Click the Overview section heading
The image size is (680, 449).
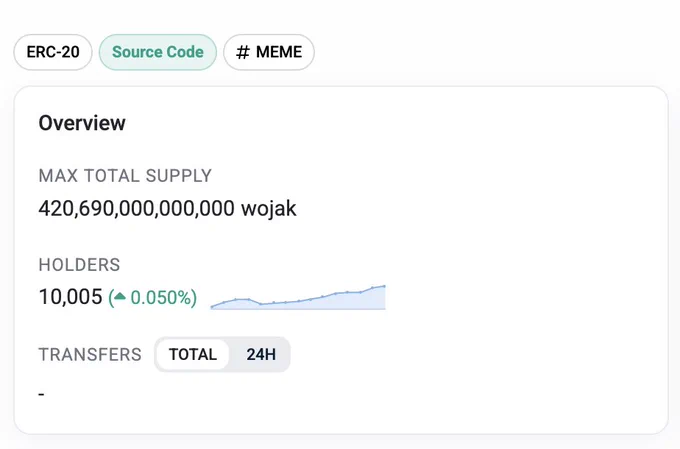[x=82, y=123]
